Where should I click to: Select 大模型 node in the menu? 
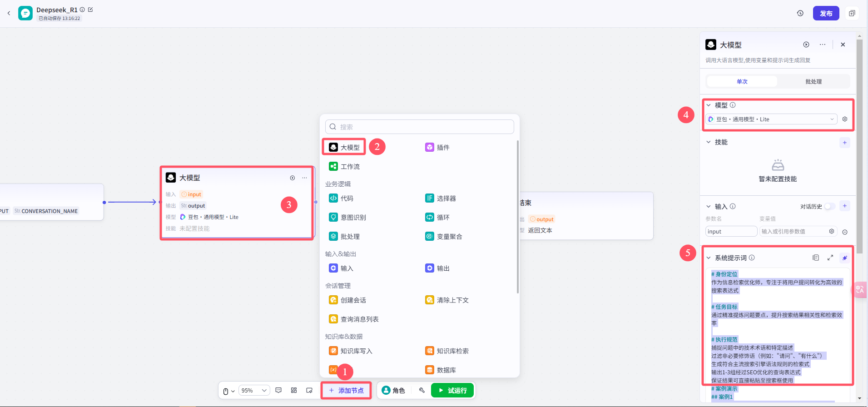(x=344, y=147)
